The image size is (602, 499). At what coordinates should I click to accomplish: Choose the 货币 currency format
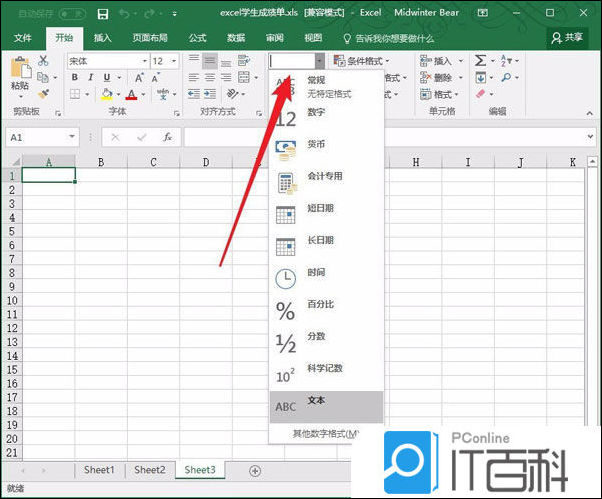point(326,150)
